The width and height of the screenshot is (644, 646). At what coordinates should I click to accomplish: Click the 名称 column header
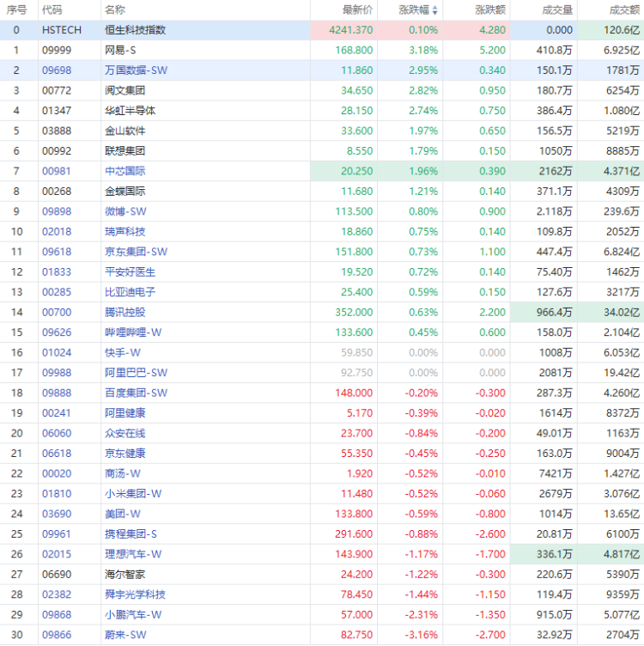115,10
